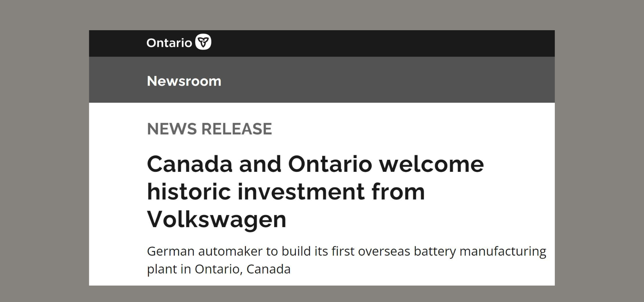Click the word welcome in the headline
This screenshot has width=644, height=302.
tap(431, 164)
